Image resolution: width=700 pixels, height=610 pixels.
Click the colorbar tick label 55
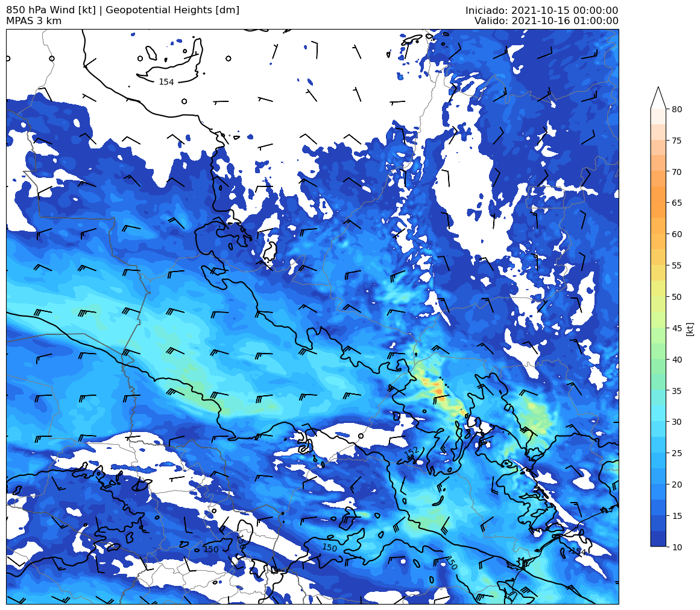click(x=676, y=265)
